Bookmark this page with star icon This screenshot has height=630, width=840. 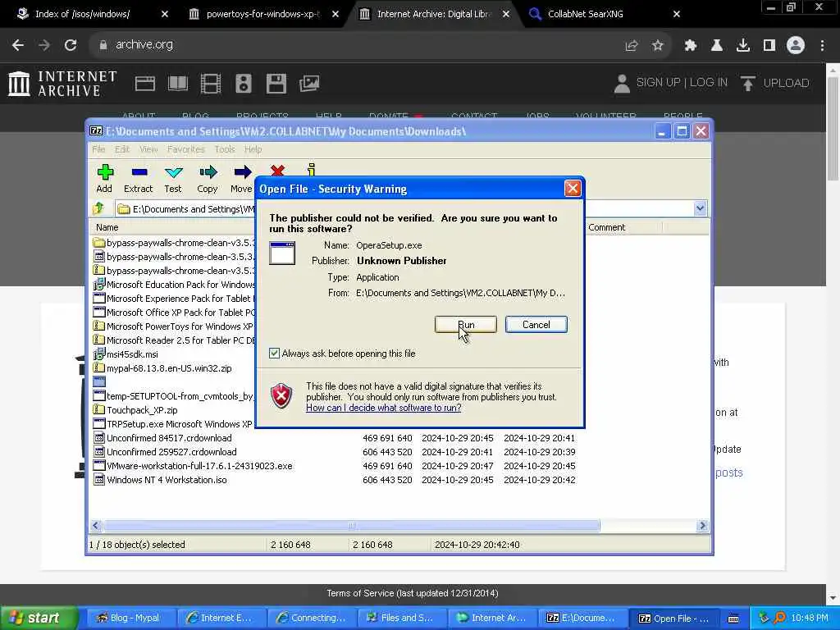(657, 46)
